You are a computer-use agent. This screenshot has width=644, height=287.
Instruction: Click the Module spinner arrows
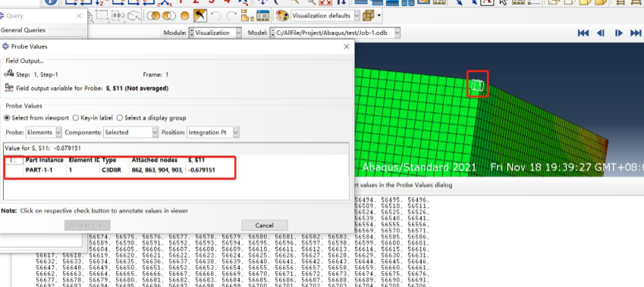(x=191, y=33)
